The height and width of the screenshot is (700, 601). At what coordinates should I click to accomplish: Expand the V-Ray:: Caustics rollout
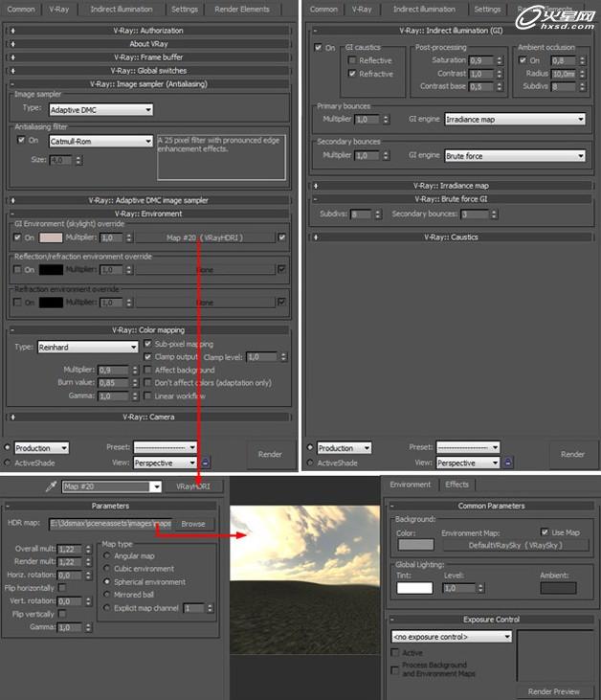click(451, 237)
